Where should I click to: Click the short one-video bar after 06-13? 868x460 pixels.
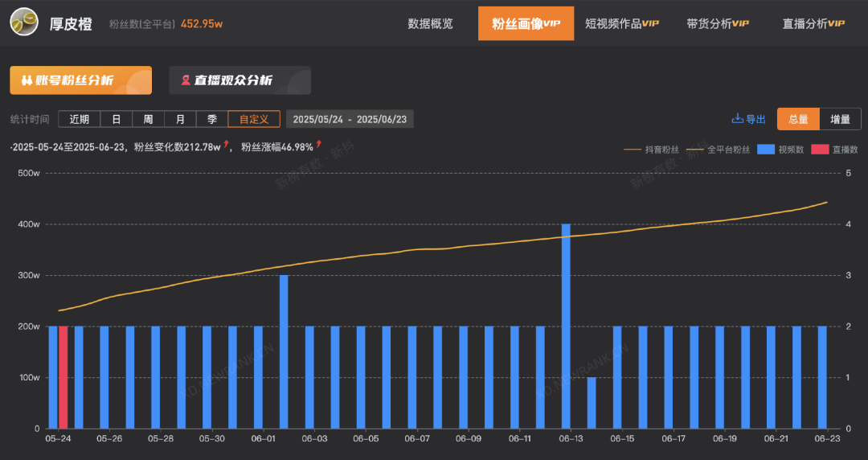tap(592, 403)
